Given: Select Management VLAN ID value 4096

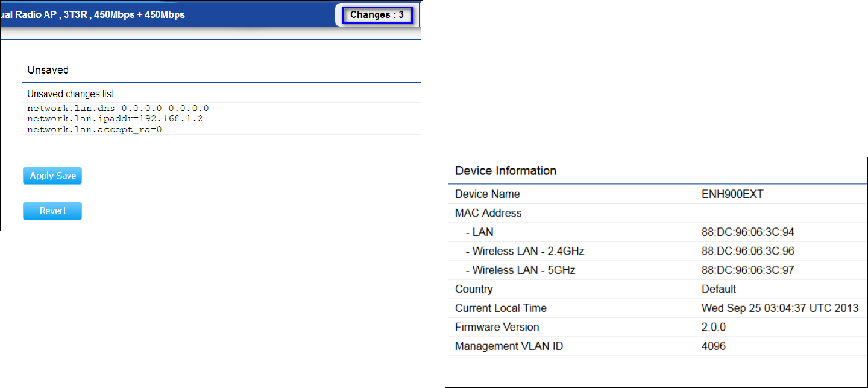Looking at the screenshot, I should pyautogui.click(x=714, y=346).
